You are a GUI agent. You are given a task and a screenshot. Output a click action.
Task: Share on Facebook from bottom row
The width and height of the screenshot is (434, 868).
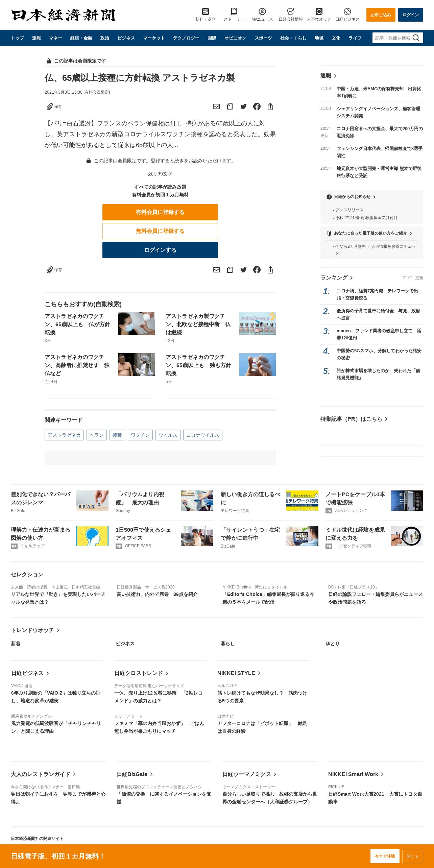[x=257, y=270]
